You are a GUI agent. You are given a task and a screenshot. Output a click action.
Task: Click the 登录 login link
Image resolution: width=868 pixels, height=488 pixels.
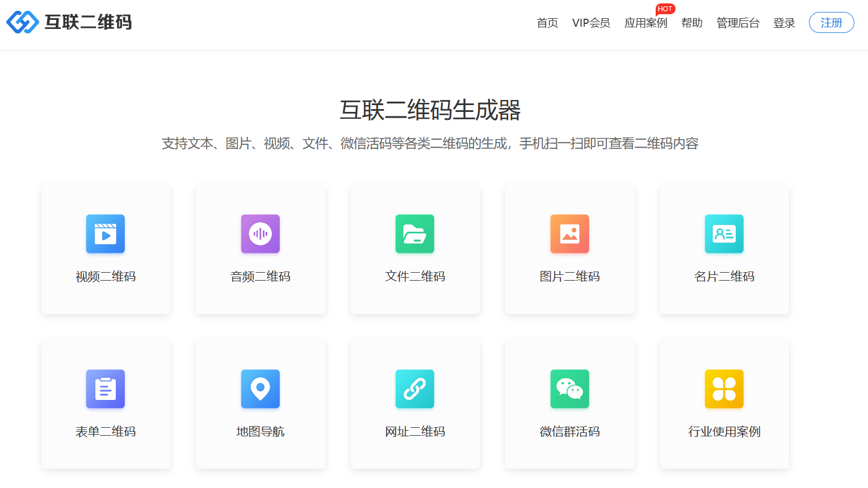click(x=784, y=23)
